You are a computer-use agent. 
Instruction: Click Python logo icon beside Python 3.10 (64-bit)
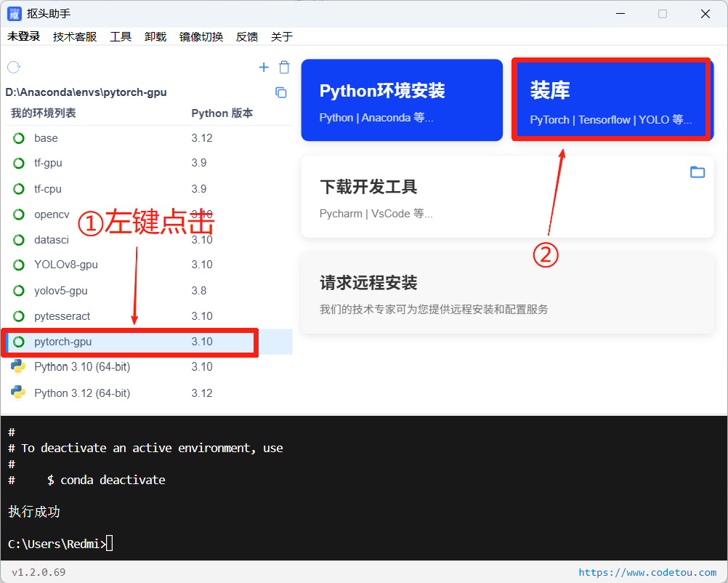[18, 366]
